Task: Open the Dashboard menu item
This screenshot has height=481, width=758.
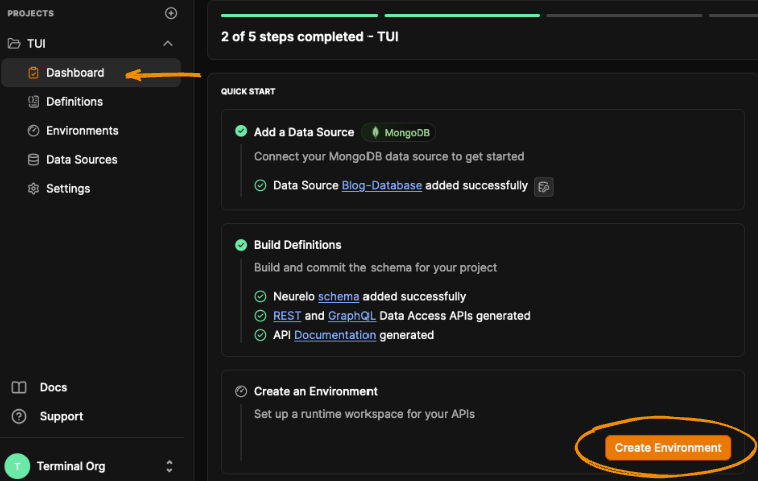Action: [75, 73]
